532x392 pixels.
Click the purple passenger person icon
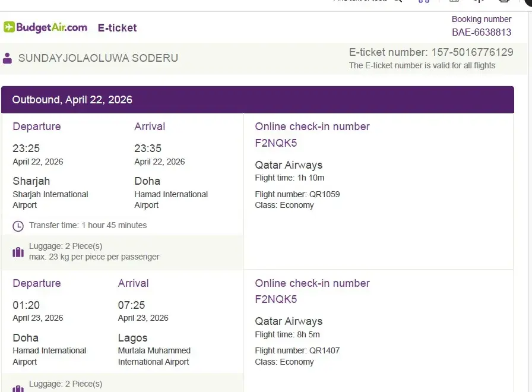[x=7, y=58]
